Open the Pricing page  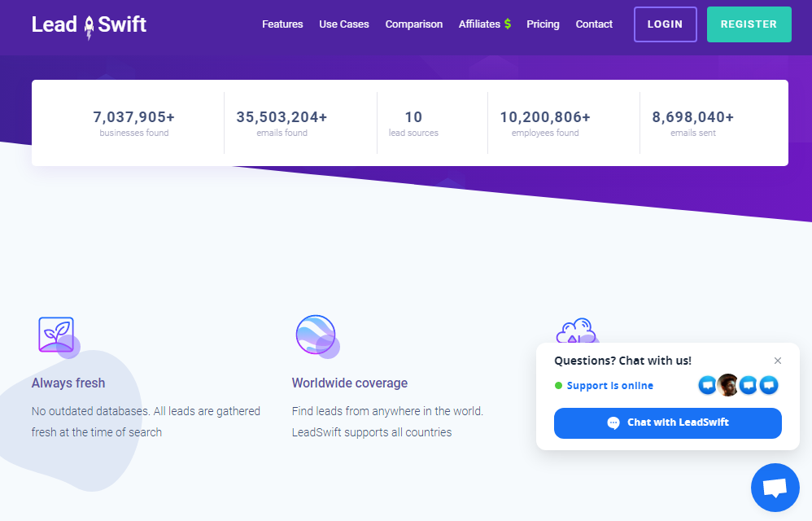point(543,24)
